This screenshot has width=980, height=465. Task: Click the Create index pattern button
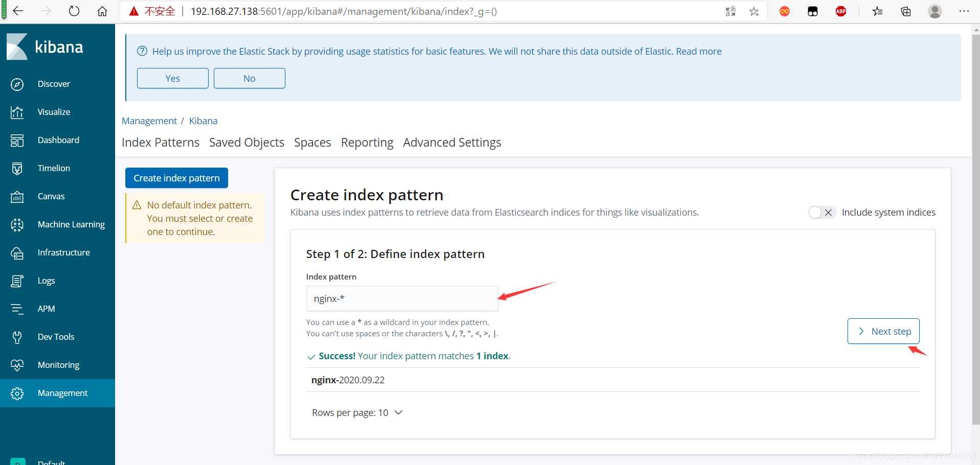click(x=176, y=178)
